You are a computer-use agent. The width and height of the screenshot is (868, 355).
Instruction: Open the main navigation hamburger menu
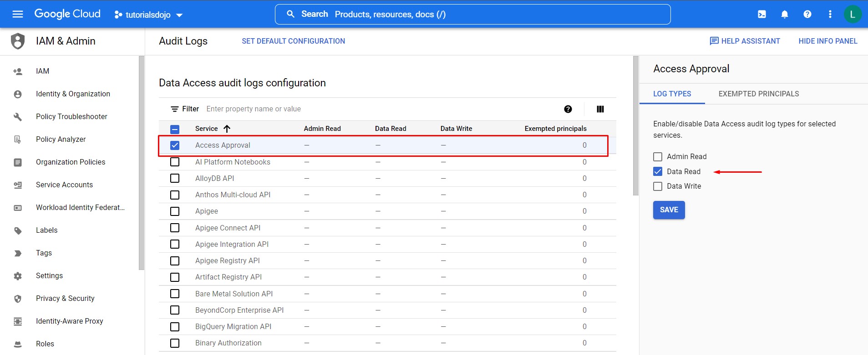pyautogui.click(x=18, y=14)
